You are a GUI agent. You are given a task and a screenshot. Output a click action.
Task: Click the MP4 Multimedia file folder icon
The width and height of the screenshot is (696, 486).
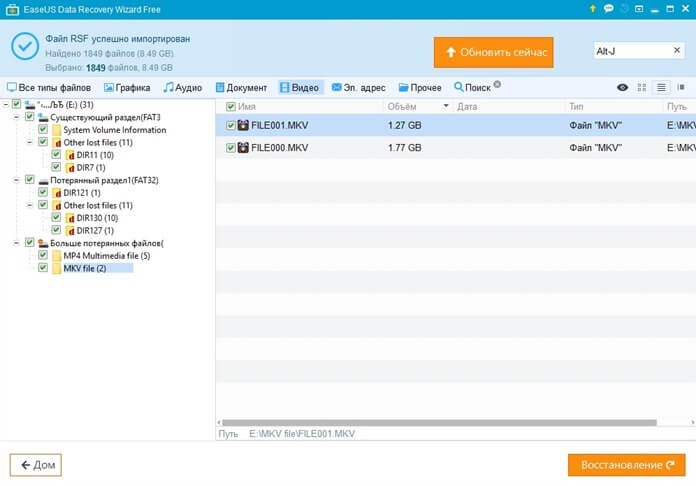(56, 256)
